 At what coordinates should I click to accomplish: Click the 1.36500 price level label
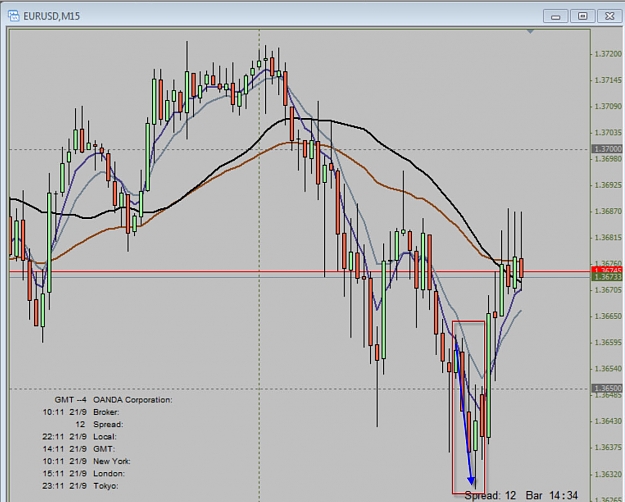(x=607, y=388)
